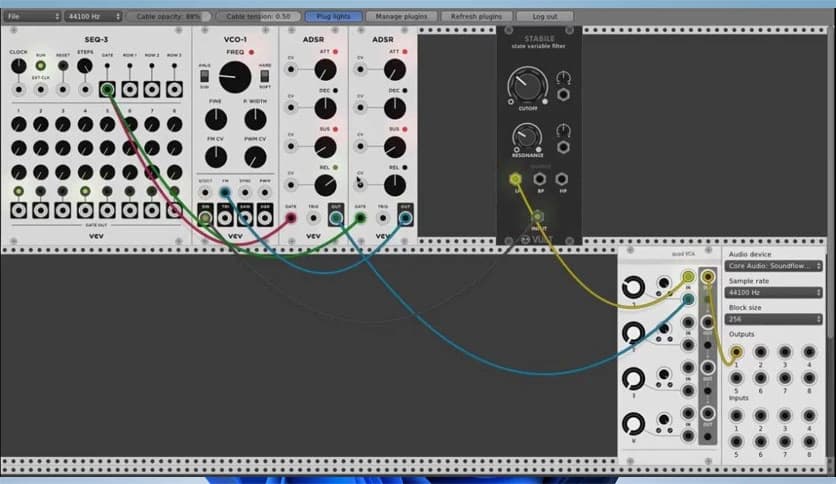Click the SEQ-3 CLOCK knob
The width and height of the screenshot is (836, 484).
[18, 67]
